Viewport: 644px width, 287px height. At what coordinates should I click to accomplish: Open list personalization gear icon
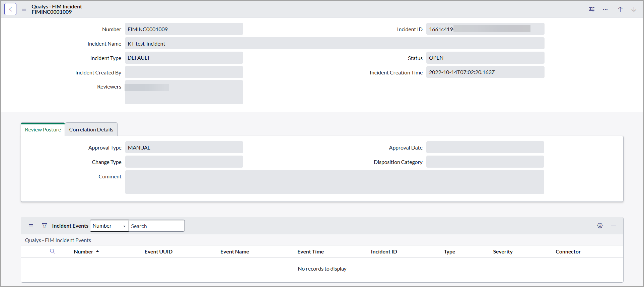600,226
